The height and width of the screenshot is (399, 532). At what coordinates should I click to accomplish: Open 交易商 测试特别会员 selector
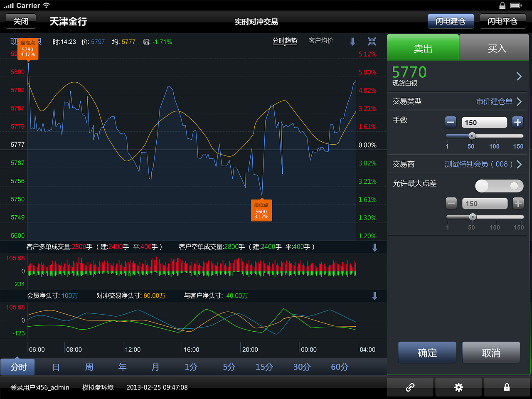[x=458, y=164]
